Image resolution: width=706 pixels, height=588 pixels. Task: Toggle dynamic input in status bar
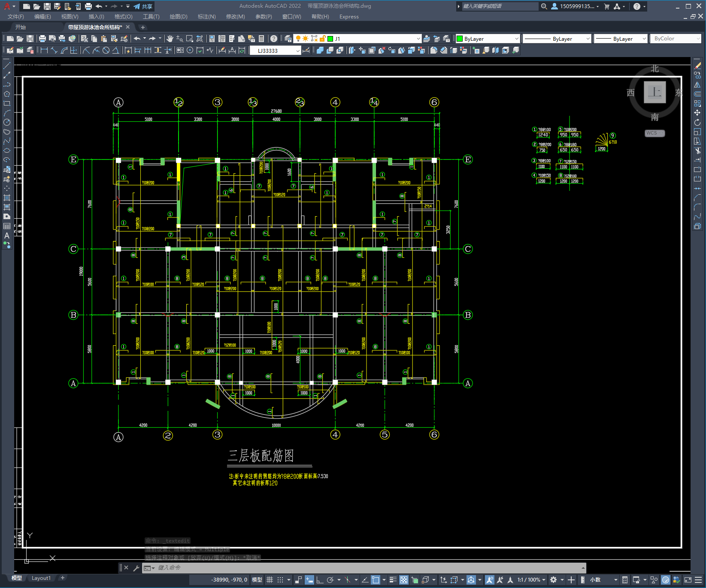pos(309,580)
